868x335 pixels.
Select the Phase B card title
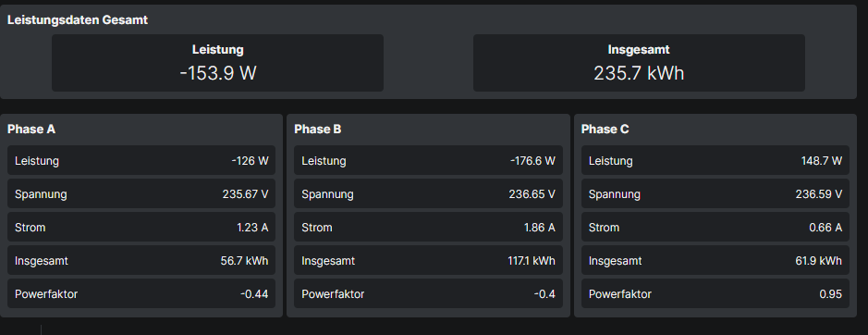click(318, 130)
